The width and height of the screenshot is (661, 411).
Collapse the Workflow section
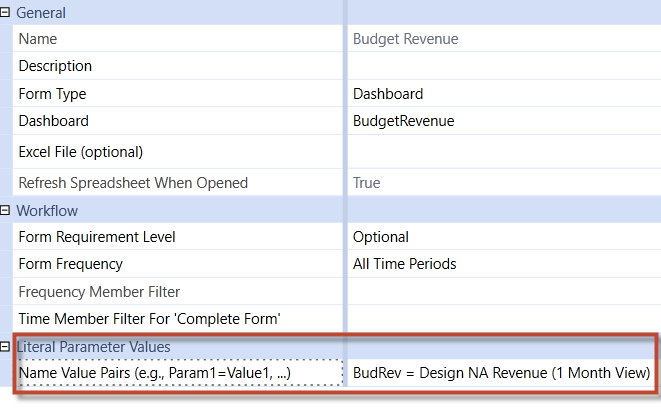click(6, 211)
